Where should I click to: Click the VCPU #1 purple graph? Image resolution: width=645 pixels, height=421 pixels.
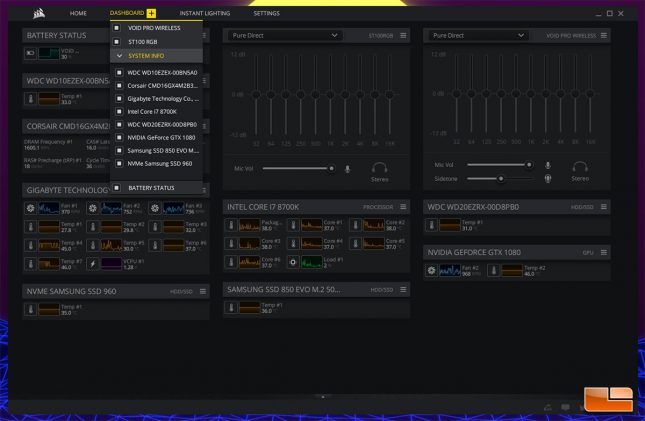(x=111, y=264)
